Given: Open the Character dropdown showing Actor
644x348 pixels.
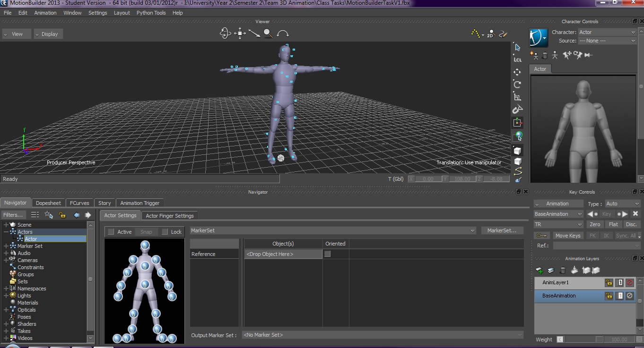Looking at the screenshot, I should (x=607, y=32).
